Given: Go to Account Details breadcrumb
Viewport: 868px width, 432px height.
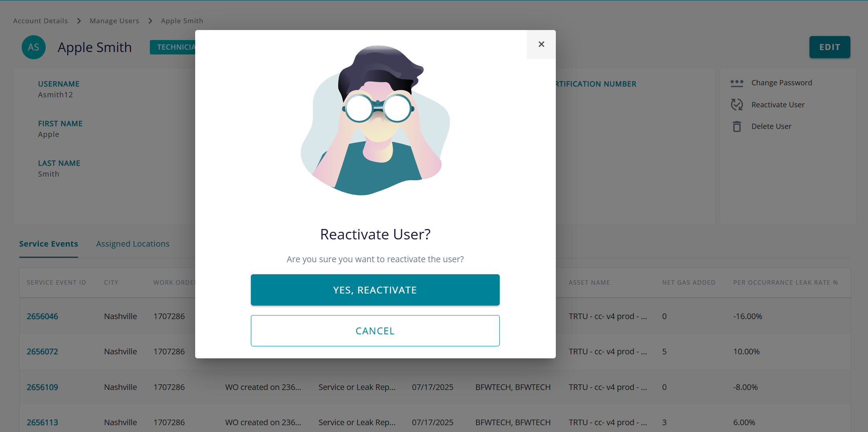Looking at the screenshot, I should pos(40,21).
